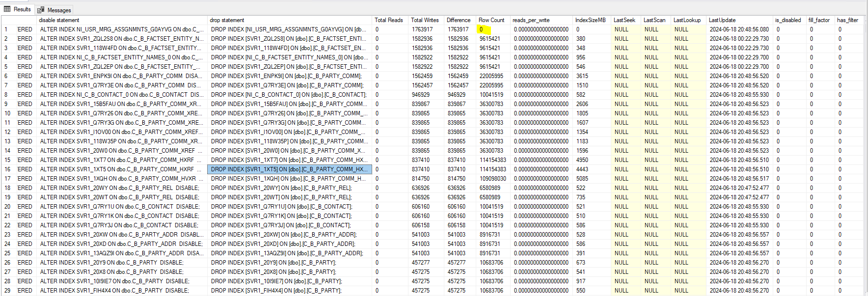Image resolution: width=868 pixels, height=296 pixels.
Task: Click ALTER INDEX SVR1_118W4FD cell
Action: (122, 48)
